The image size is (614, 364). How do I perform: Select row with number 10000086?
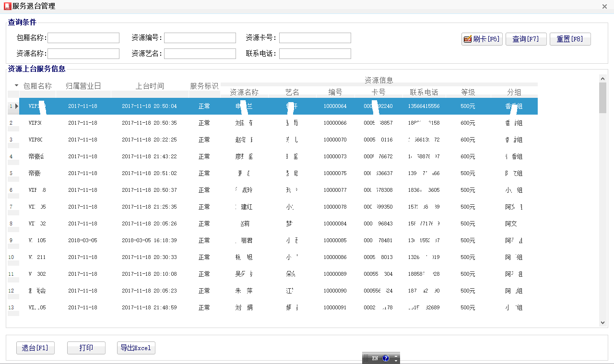(x=272, y=257)
